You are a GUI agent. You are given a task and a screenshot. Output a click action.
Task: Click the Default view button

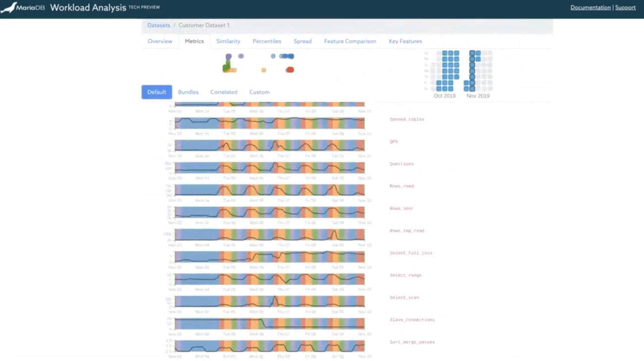tap(156, 92)
